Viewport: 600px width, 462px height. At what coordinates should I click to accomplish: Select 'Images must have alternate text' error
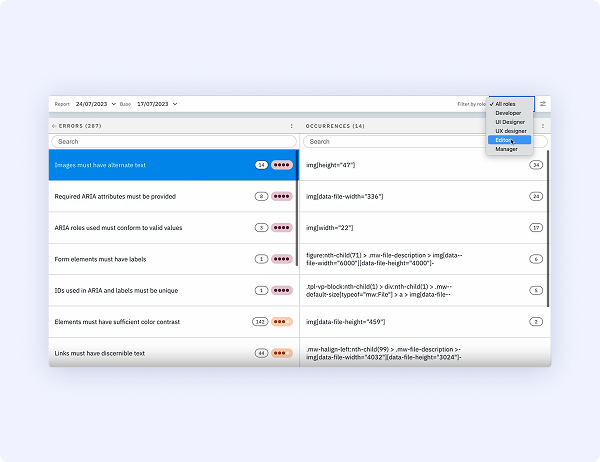[150, 164]
